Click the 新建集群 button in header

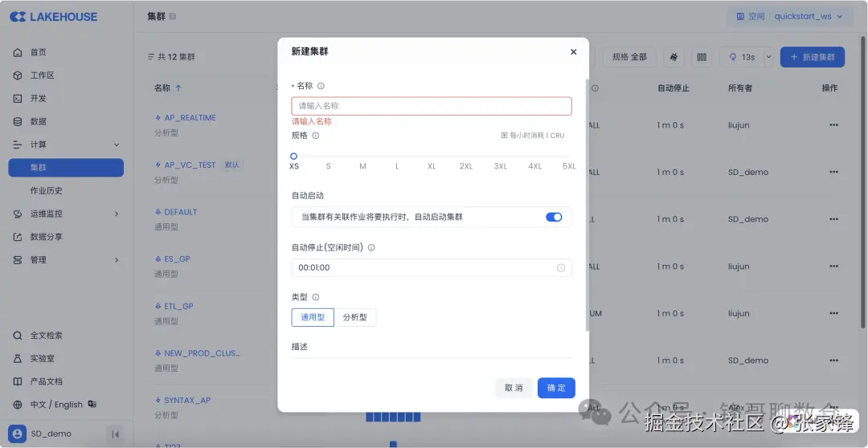point(813,57)
